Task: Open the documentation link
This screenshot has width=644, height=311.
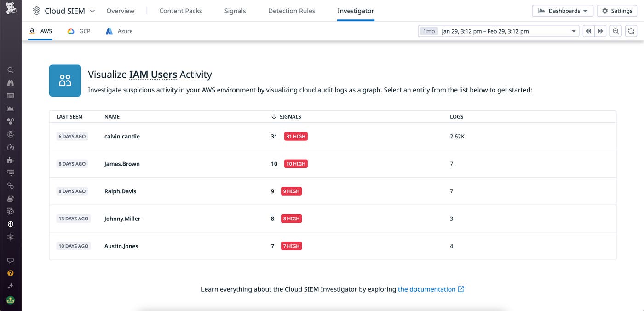Action: (x=431, y=289)
